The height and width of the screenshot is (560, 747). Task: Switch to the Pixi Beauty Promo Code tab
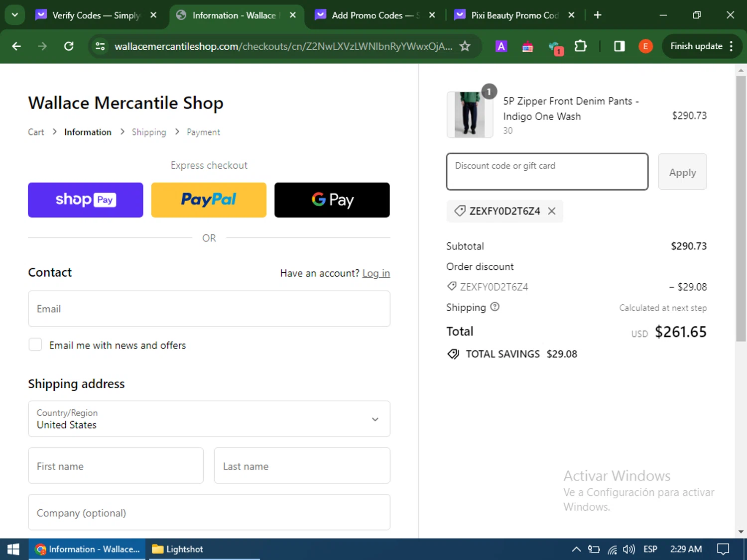507,15
